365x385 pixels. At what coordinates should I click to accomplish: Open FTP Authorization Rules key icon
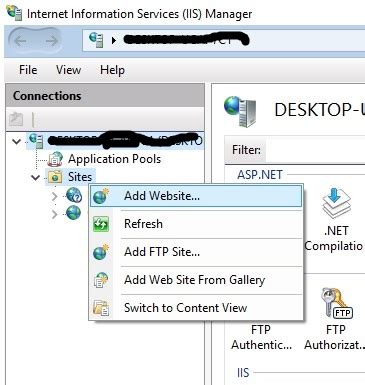pos(336,303)
